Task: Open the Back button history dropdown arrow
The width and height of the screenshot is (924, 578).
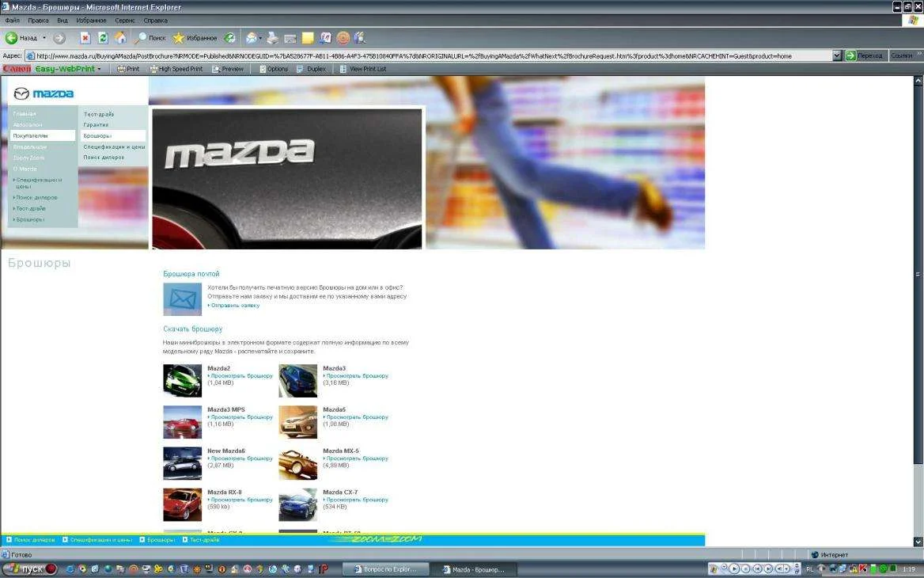Action: pyautogui.click(x=44, y=38)
